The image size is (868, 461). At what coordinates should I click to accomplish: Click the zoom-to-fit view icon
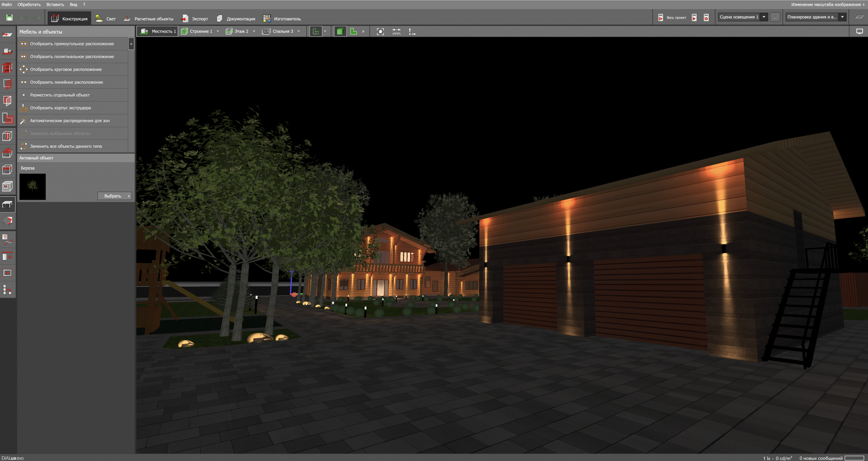[380, 32]
